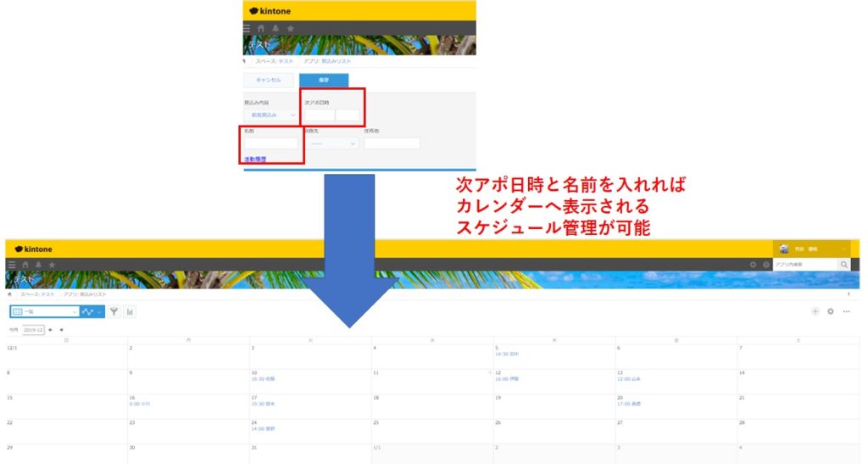Open notifications bell in the calendar window
868x464 pixels.
[38, 265]
